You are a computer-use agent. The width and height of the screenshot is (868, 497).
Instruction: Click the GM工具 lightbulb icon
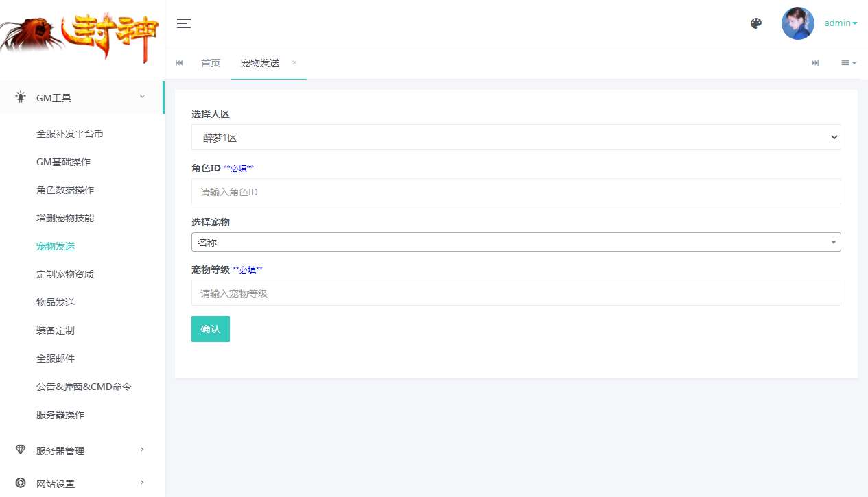point(20,97)
